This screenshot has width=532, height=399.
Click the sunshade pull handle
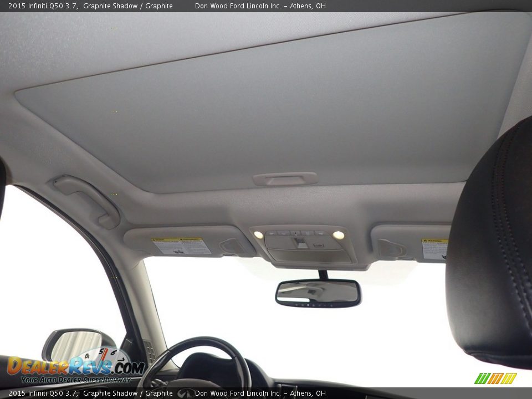tap(285, 179)
